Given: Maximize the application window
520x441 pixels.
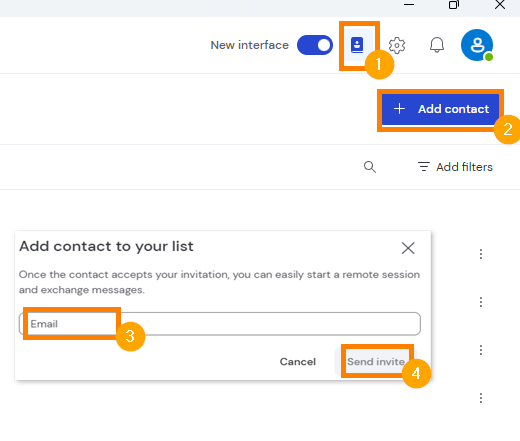Looking at the screenshot, I should (x=454, y=5).
